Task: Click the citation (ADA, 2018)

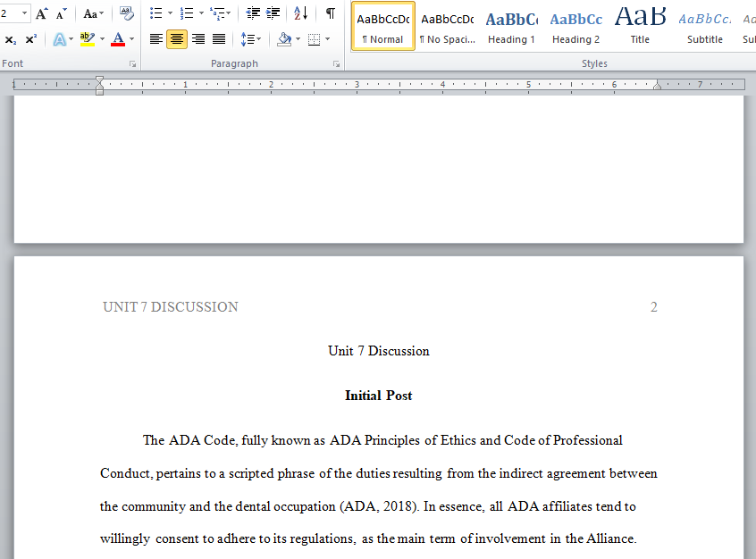Action: 380,506
